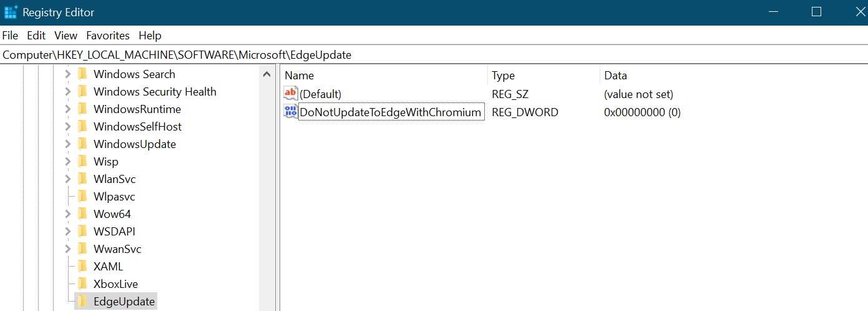Viewport: 868px width, 311px height.
Task: Click the registry path address bar
Action: coord(434,54)
